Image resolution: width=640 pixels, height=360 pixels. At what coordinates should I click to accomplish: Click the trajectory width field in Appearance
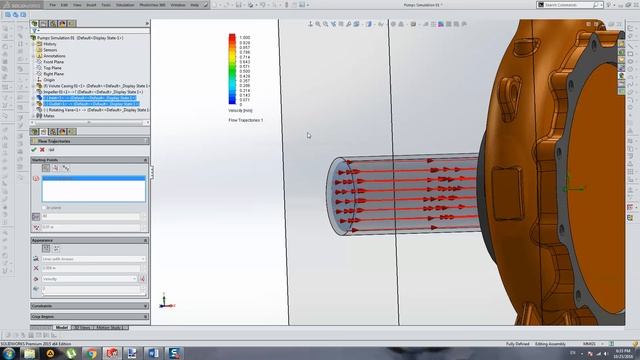91,268
